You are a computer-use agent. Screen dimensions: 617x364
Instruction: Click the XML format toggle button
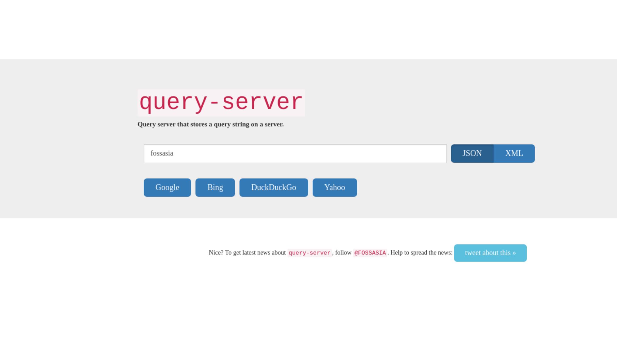[x=514, y=153]
